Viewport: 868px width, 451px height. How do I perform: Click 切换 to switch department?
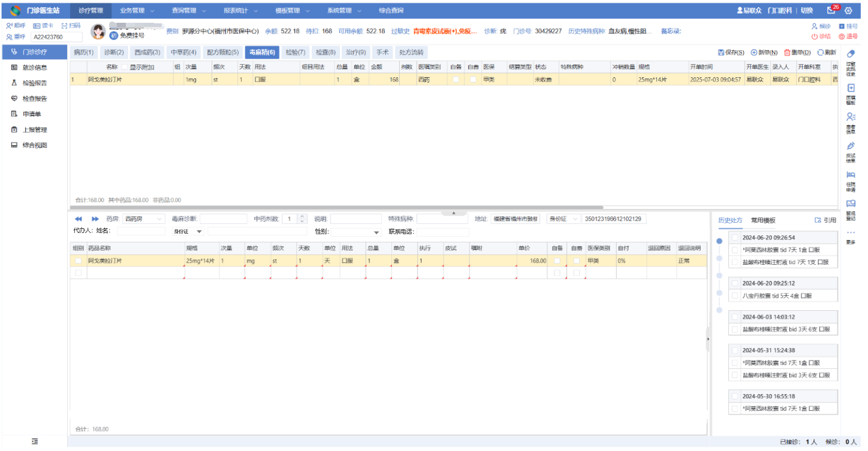point(807,11)
